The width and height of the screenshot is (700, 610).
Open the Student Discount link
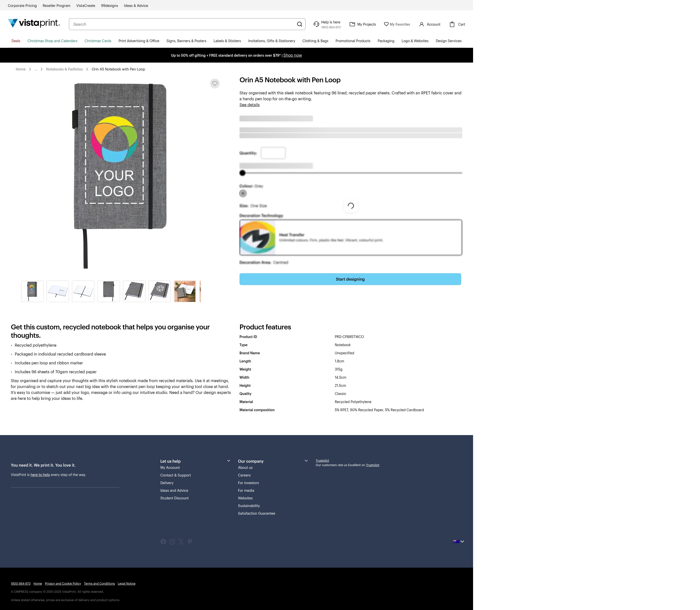click(174, 498)
